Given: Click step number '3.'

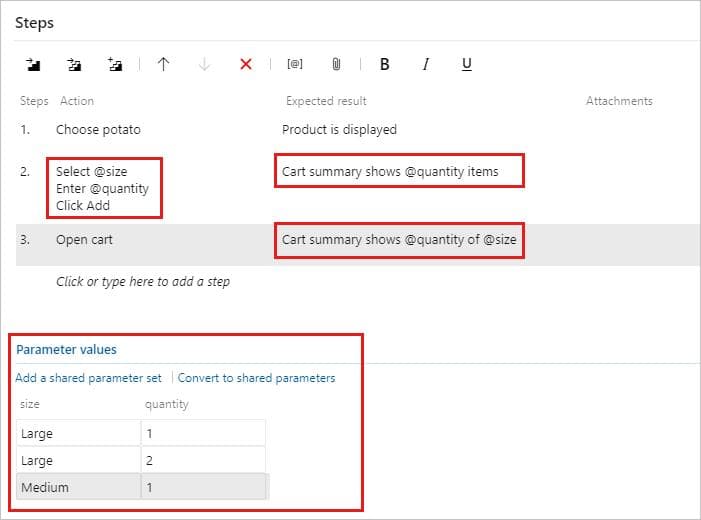Looking at the screenshot, I should [25, 240].
